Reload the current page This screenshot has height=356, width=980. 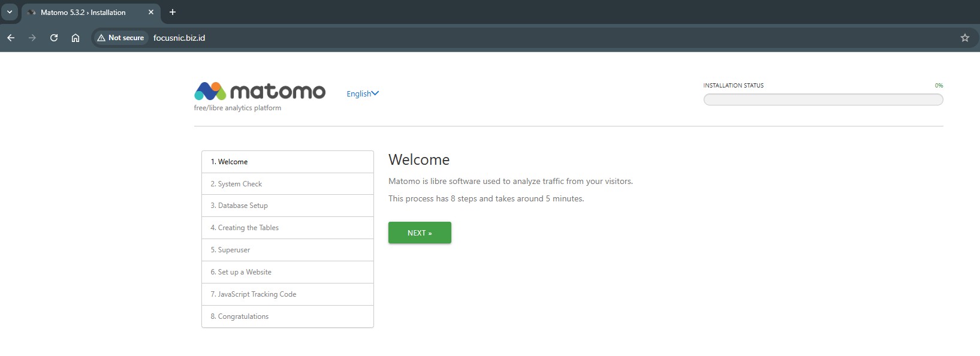pyautogui.click(x=54, y=38)
